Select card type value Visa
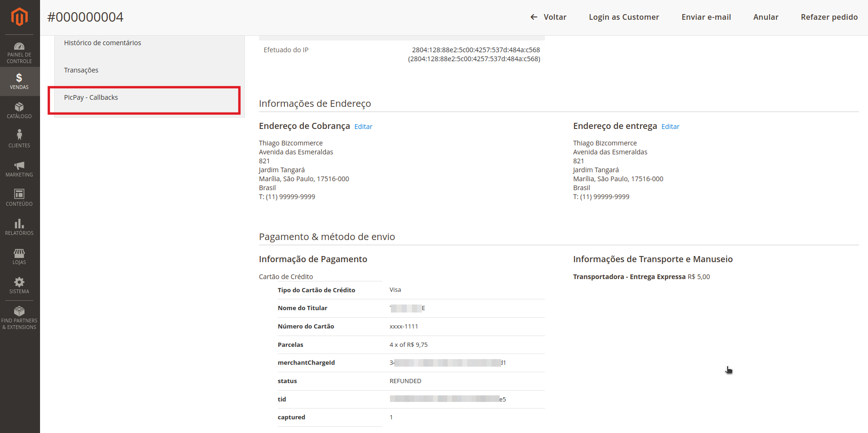Image resolution: width=868 pixels, height=433 pixels. 395,290
